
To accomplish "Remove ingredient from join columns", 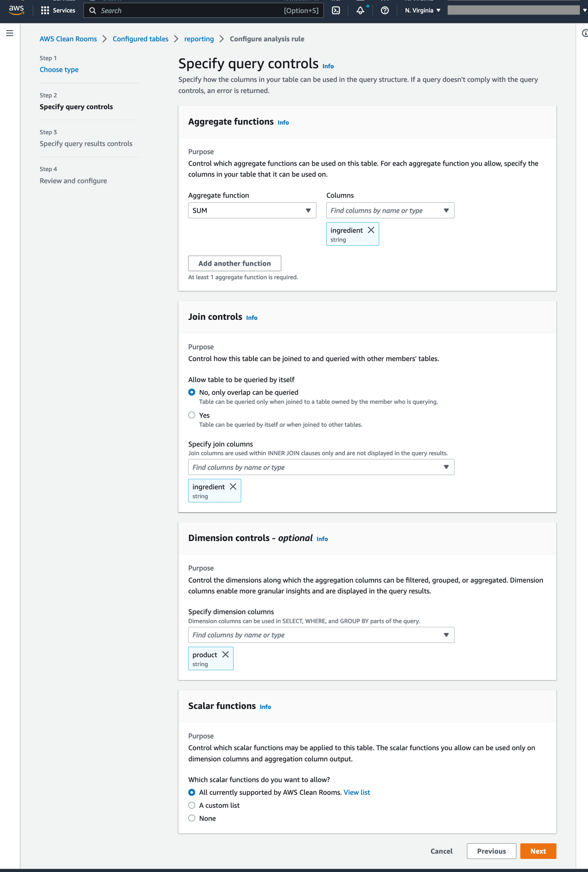I will [x=233, y=487].
